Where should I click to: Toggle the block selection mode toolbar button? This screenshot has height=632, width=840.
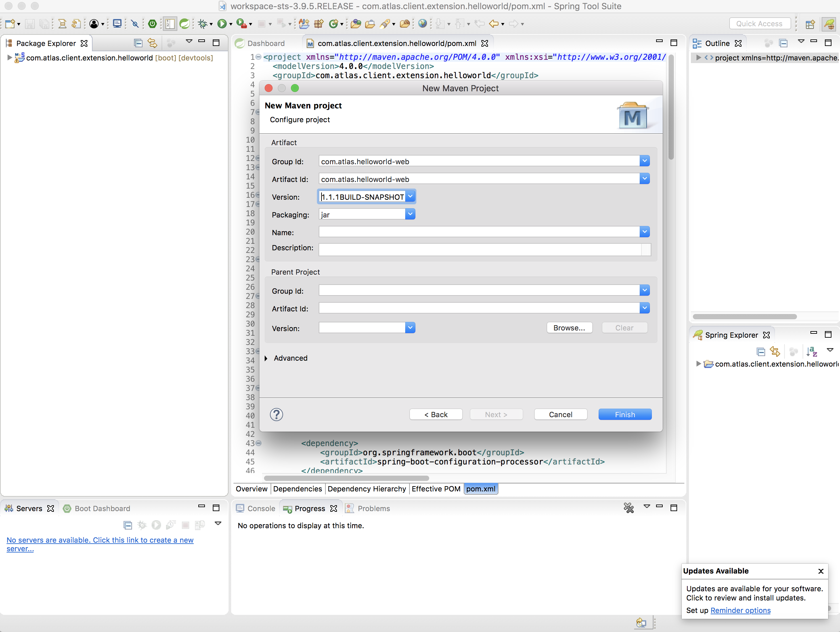tap(170, 24)
